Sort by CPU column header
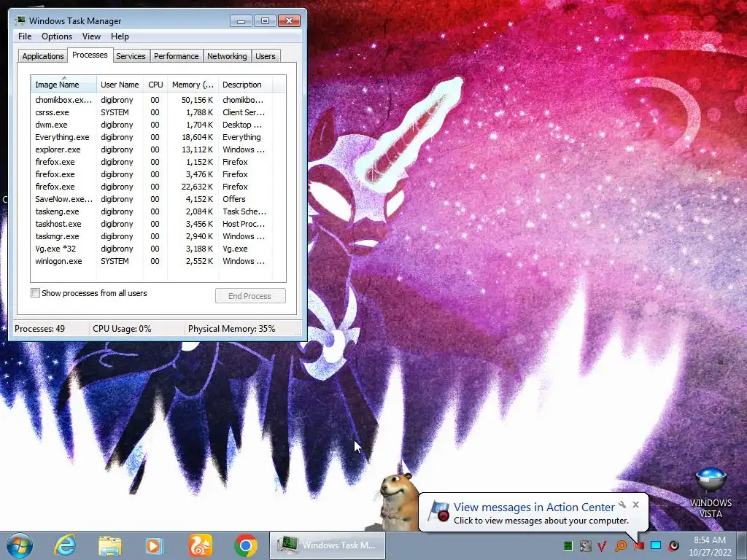Image resolution: width=747 pixels, height=560 pixels. (155, 85)
